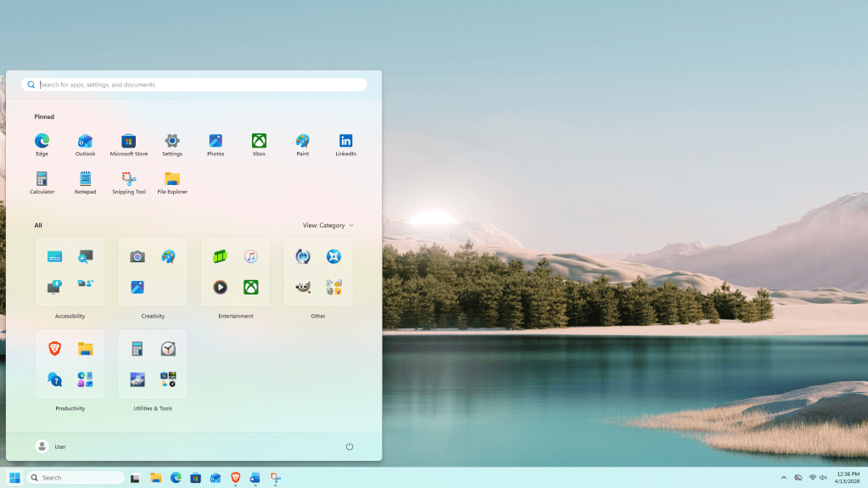Open the View: Category dropdown
Screen dimensions: 868x488
pyautogui.click(x=328, y=226)
